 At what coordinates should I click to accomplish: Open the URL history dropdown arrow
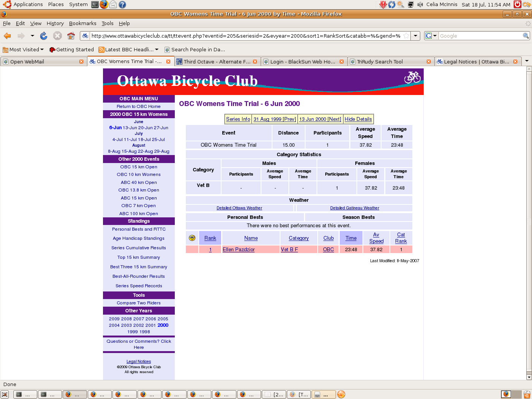pyautogui.click(x=416, y=36)
